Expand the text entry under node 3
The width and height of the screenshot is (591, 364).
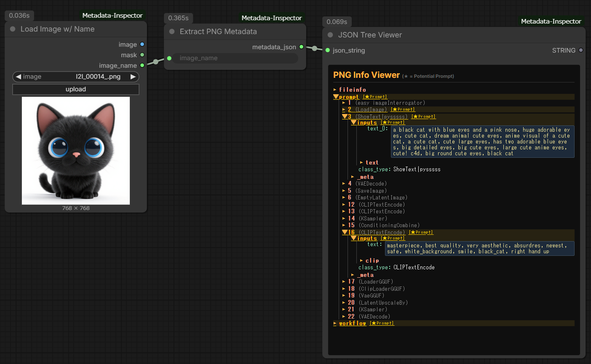coord(361,162)
